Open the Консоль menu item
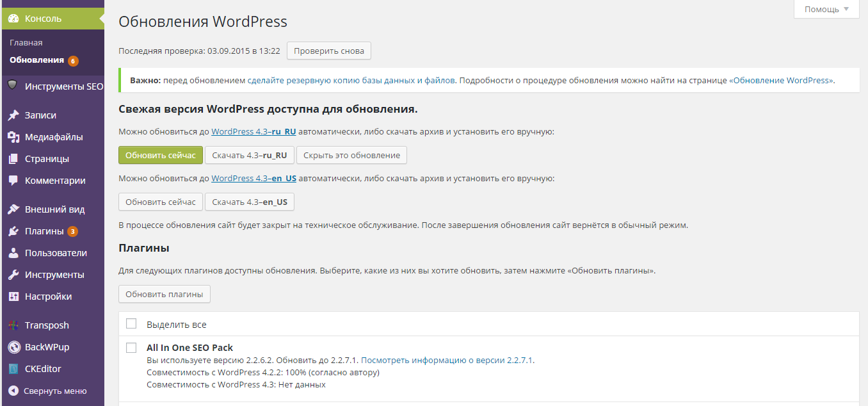Image resolution: width=868 pixels, height=406 pixels. pyautogui.click(x=52, y=19)
